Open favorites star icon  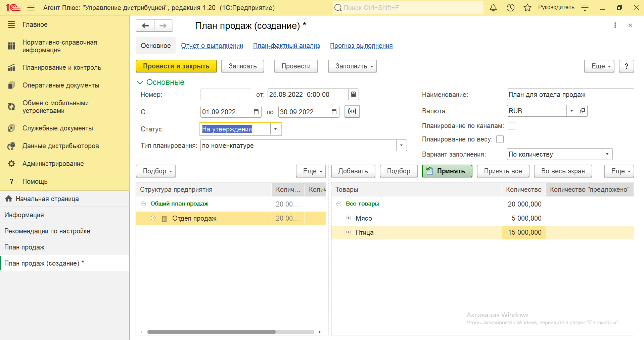pos(527,8)
